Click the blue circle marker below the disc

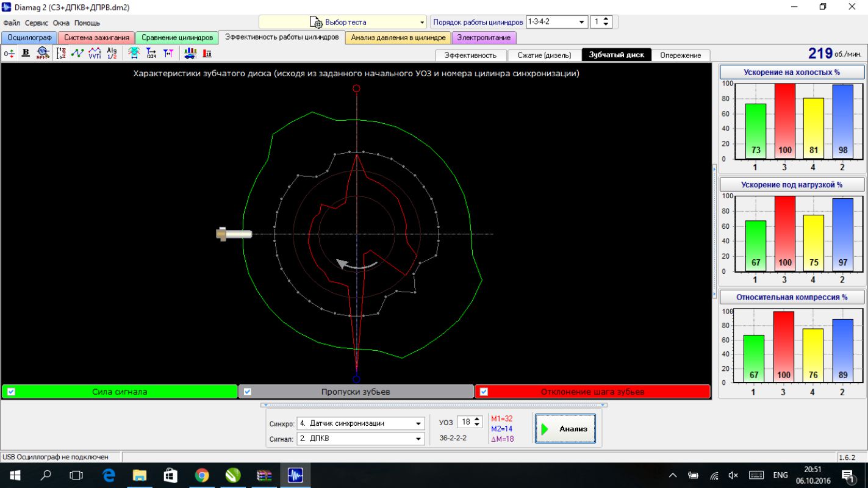(356, 379)
